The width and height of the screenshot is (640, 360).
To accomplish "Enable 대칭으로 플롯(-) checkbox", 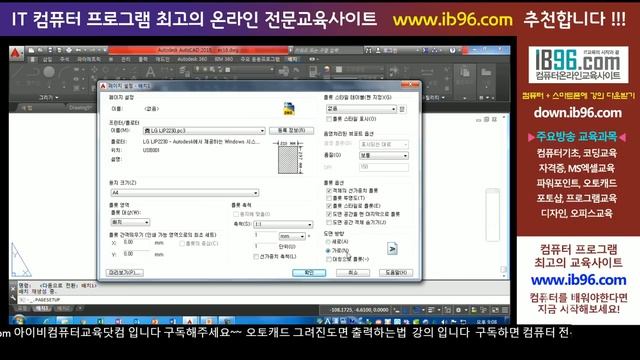I will point(329,259).
